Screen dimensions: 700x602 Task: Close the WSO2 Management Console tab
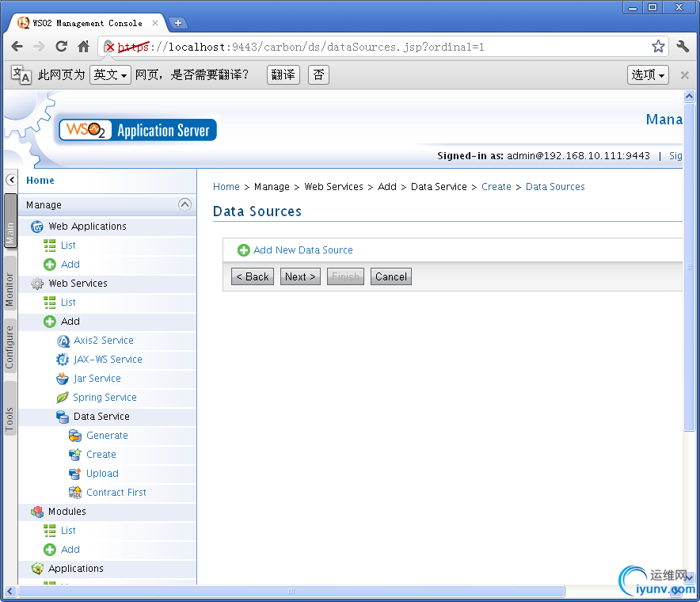[155, 23]
